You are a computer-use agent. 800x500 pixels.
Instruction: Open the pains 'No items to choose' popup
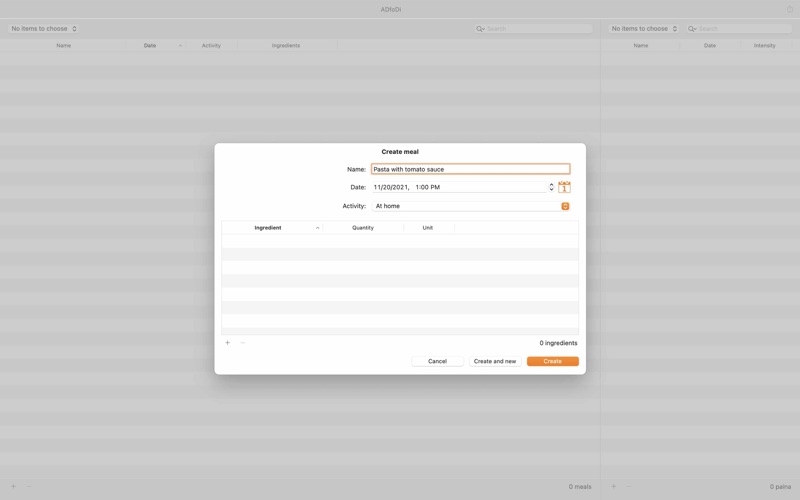coord(643,29)
